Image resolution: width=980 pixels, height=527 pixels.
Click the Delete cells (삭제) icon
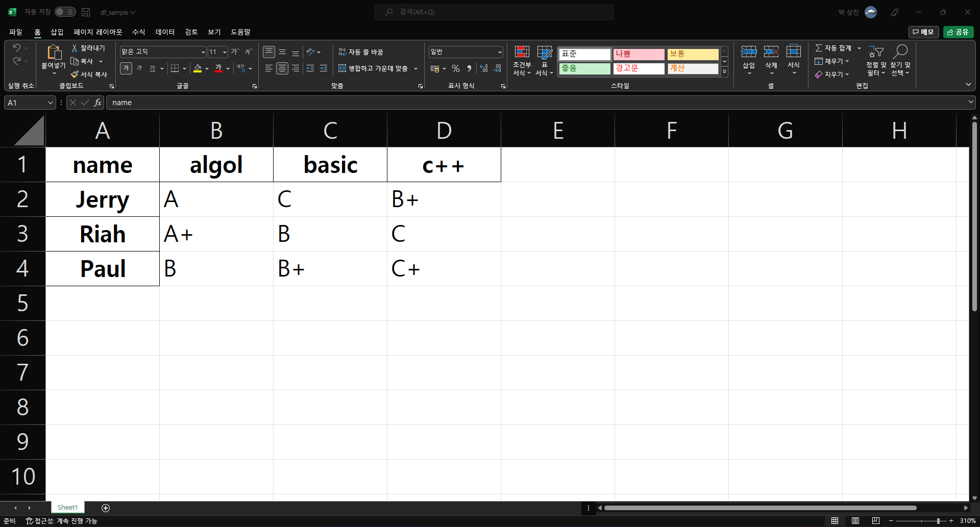pos(771,52)
